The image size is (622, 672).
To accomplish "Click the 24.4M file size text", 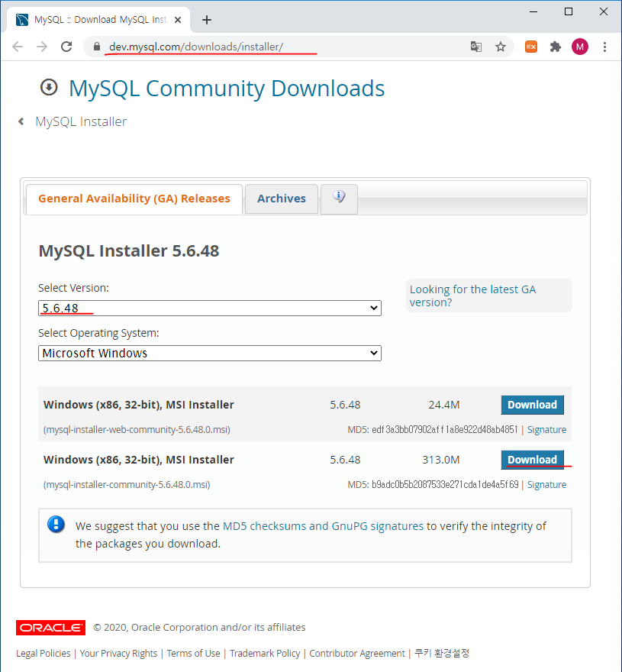I will (x=444, y=405).
